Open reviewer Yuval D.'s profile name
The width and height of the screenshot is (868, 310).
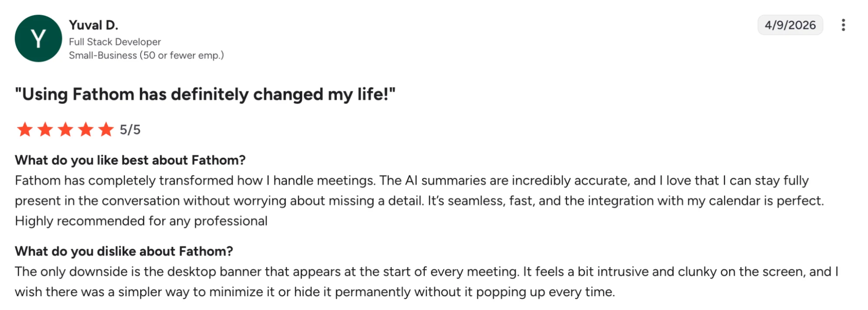coord(93,25)
